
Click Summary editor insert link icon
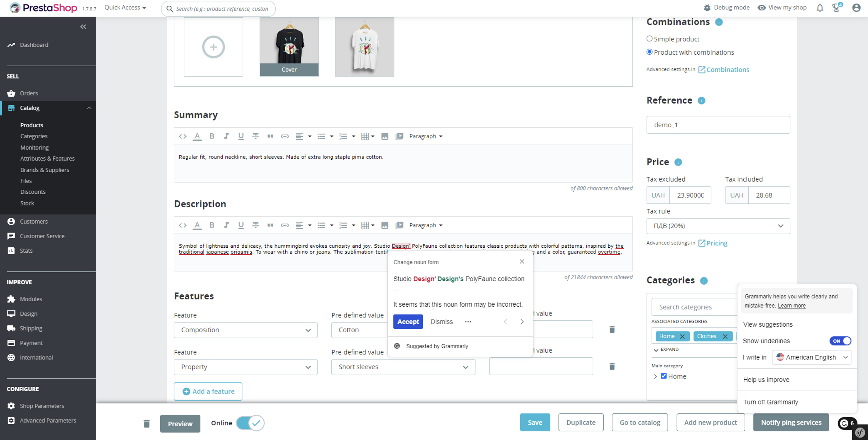(285, 136)
